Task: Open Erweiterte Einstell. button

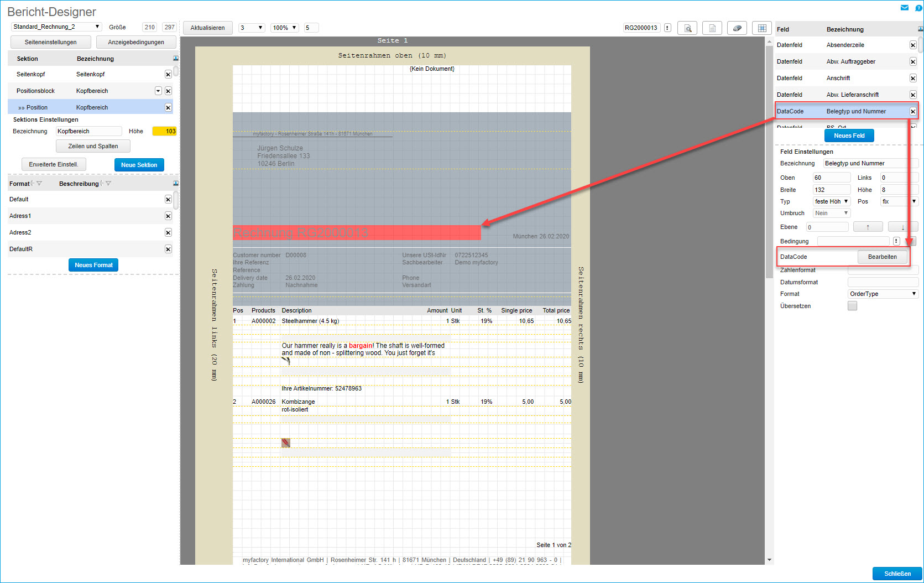Action: [54, 164]
